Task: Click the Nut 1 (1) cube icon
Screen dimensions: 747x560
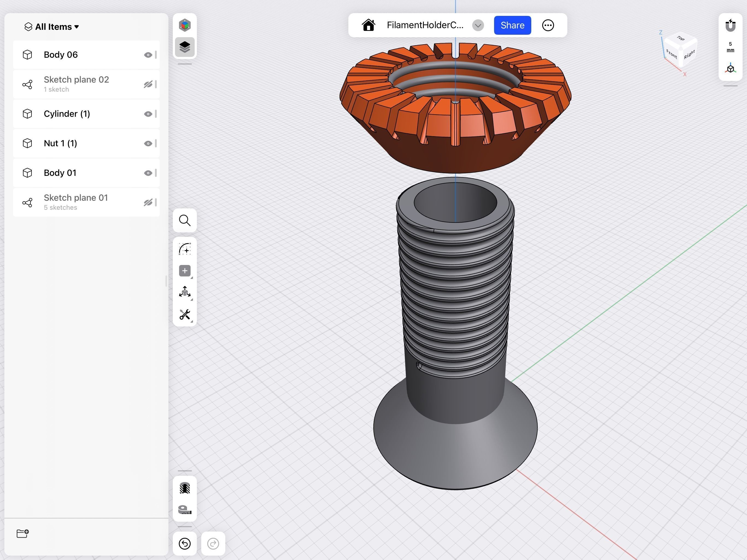Action: pos(27,143)
